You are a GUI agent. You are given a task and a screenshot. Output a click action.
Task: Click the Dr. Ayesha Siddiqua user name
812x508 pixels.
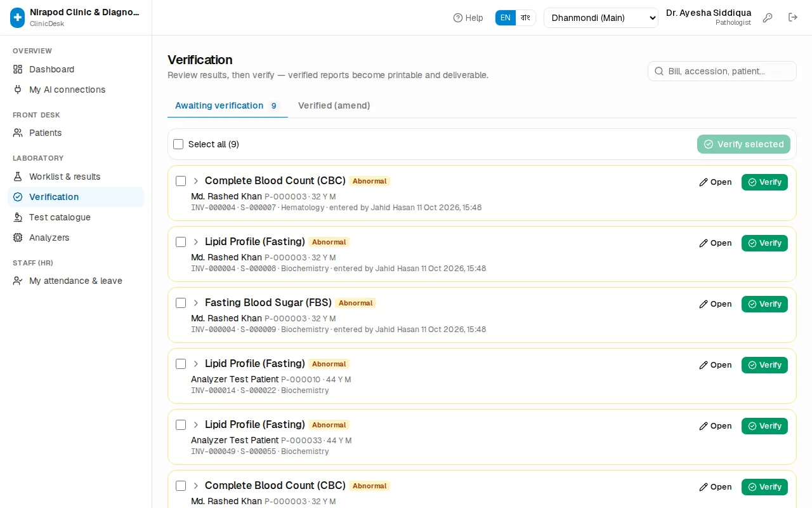tap(709, 13)
